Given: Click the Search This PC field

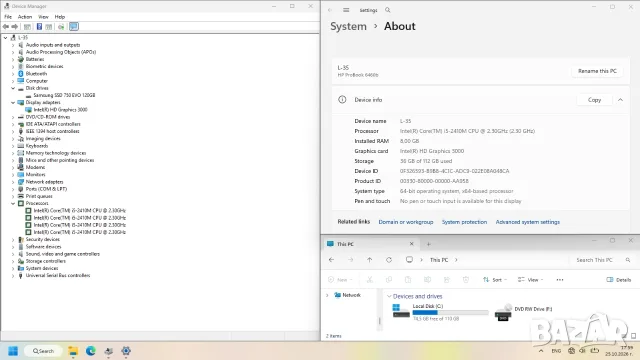Looking at the screenshot, I should click(x=600, y=260).
